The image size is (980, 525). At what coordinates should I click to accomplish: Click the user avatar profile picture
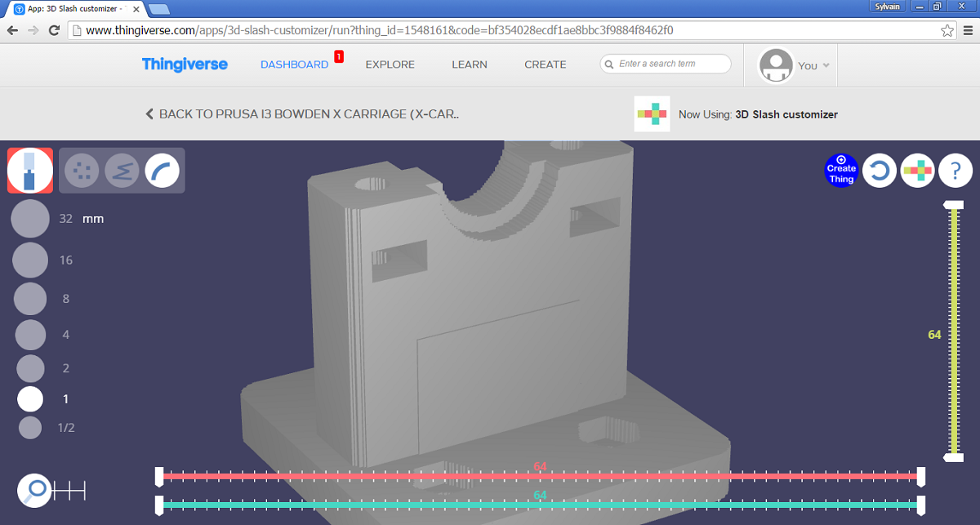pos(776,65)
